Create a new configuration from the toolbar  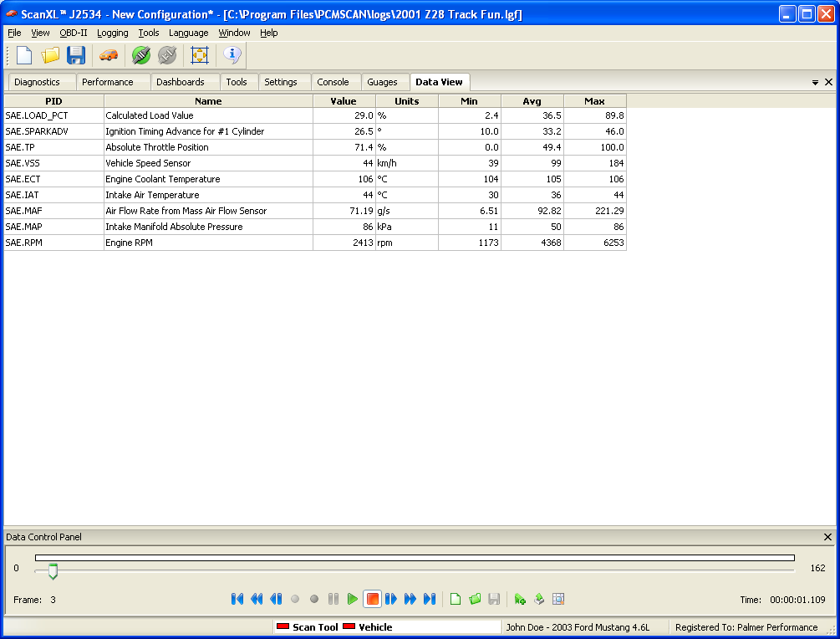click(x=24, y=55)
